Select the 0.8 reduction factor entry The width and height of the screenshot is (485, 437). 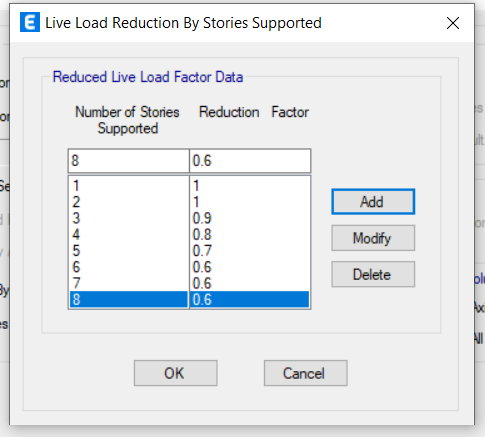[x=250, y=234]
